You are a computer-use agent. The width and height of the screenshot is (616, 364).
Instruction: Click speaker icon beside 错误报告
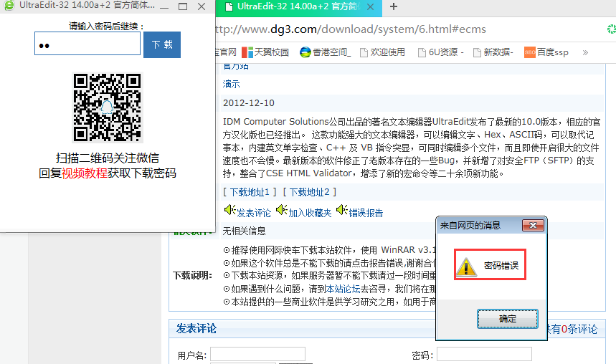342,210
